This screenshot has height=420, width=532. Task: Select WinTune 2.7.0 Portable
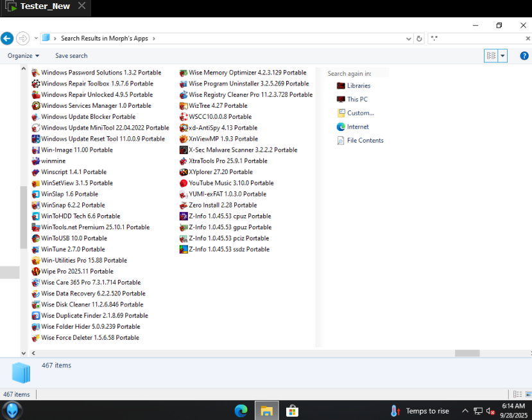click(x=69, y=249)
